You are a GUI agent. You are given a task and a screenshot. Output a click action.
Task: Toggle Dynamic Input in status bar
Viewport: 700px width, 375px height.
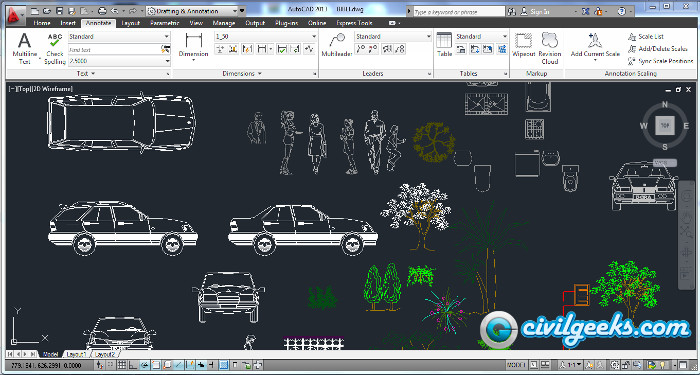[x=201, y=365]
